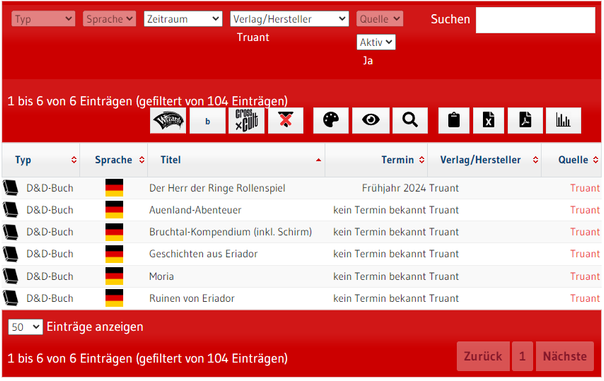Sort table by Sprache column header

114,160
